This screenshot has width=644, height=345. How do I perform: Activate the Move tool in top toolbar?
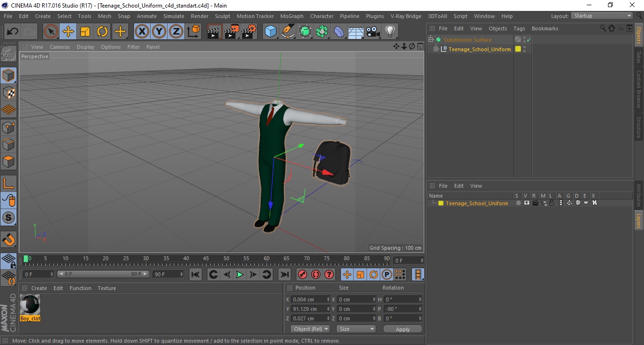point(68,32)
